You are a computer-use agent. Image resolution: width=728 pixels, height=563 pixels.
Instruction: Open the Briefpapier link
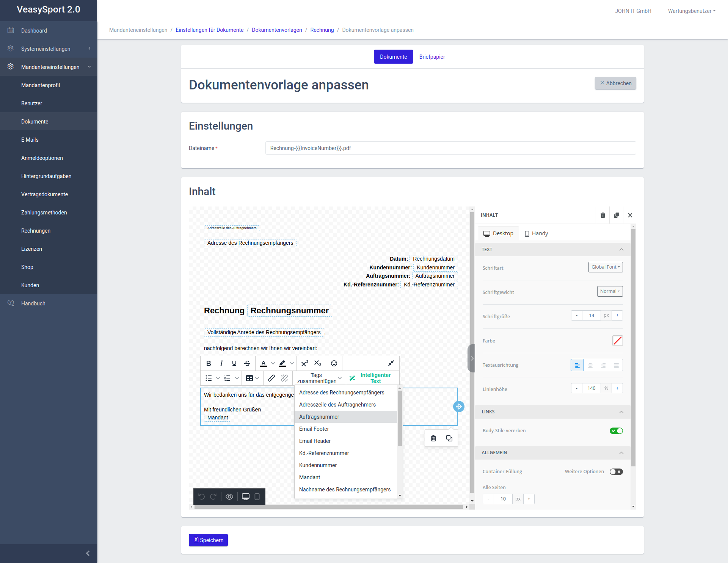pos(432,57)
